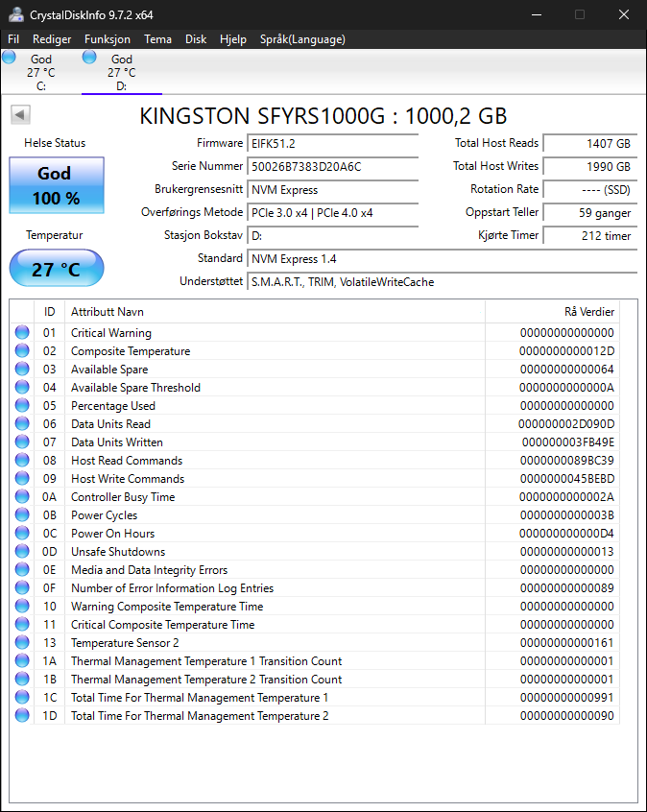Click the status orb for Composite Temperature
The height and width of the screenshot is (812, 647).
coord(22,350)
